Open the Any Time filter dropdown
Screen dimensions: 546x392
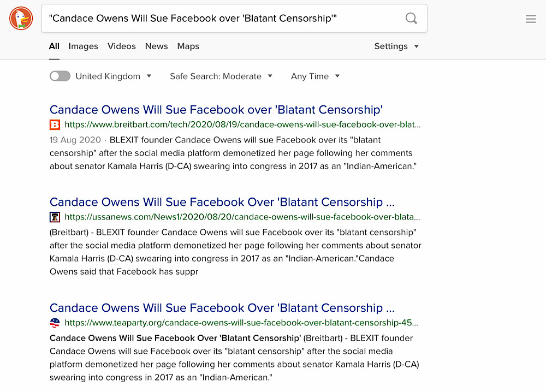click(x=315, y=76)
